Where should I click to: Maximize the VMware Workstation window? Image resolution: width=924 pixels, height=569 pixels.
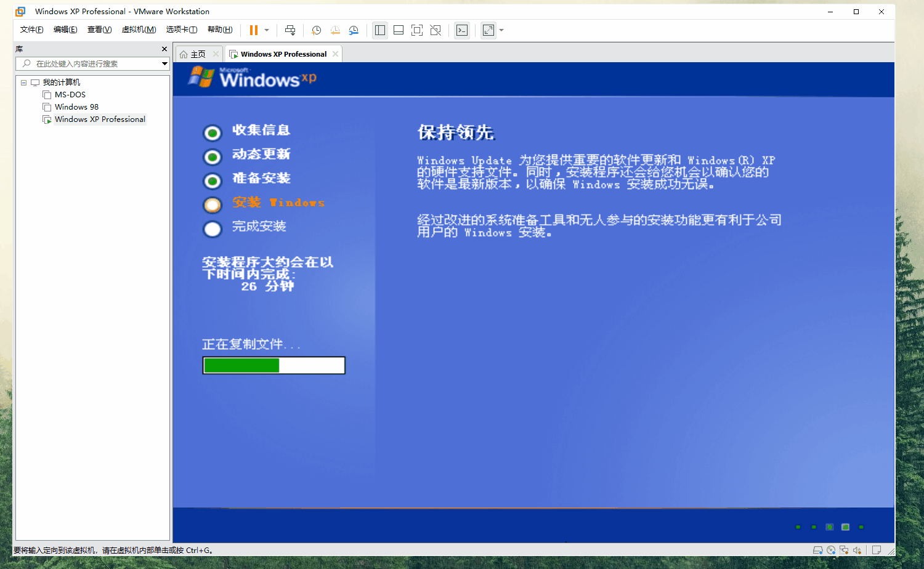pyautogui.click(x=856, y=12)
